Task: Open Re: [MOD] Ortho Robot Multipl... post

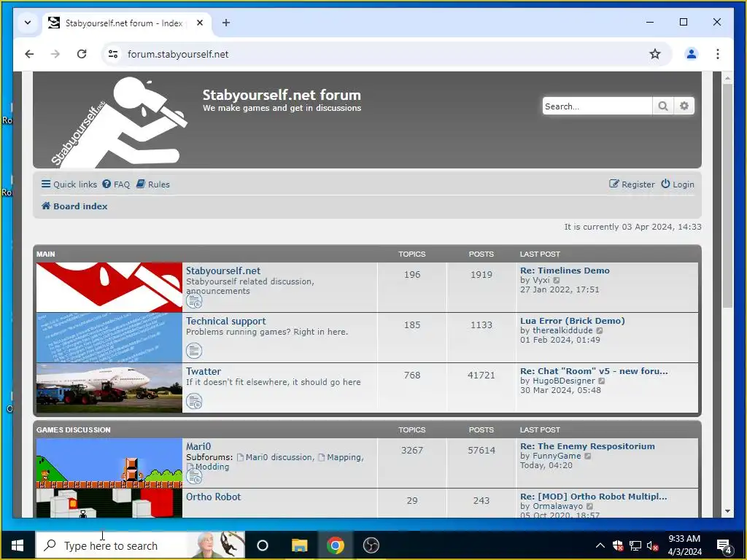Action: pos(594,497)
